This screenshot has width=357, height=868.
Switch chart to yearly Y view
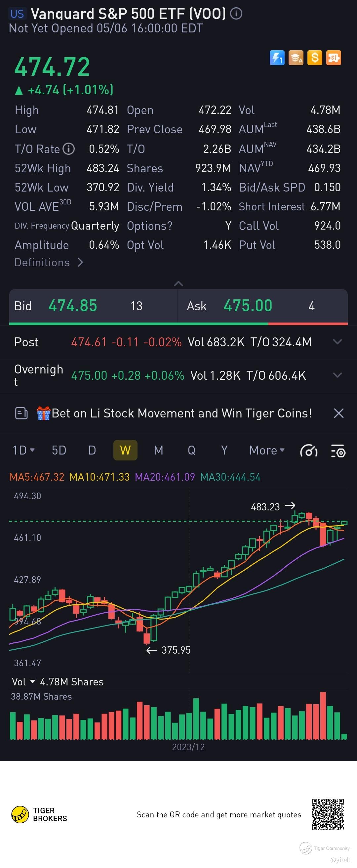[x=224, y=450]
